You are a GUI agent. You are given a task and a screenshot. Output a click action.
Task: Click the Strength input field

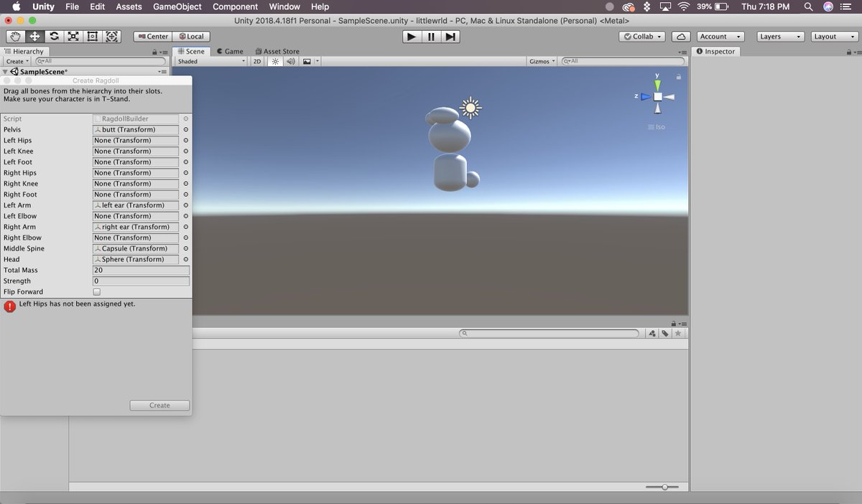(x=141, y=281)
